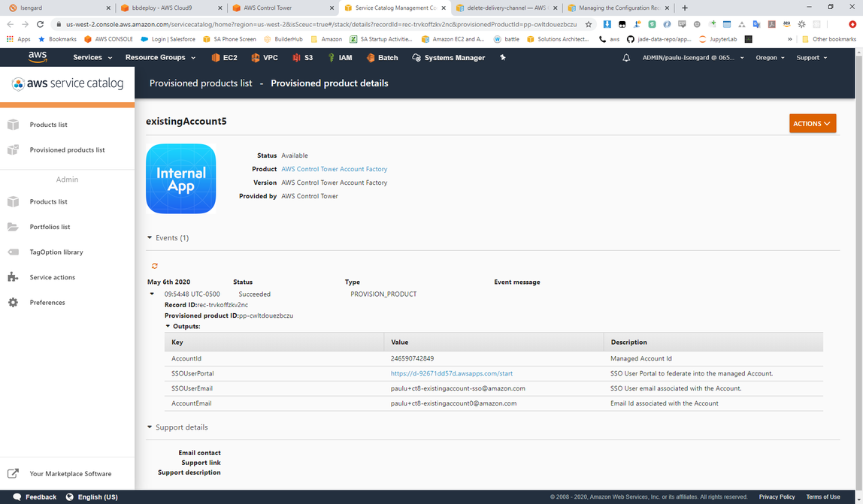
Task: Open Products list under the Admin section
Action: (48, 201)
